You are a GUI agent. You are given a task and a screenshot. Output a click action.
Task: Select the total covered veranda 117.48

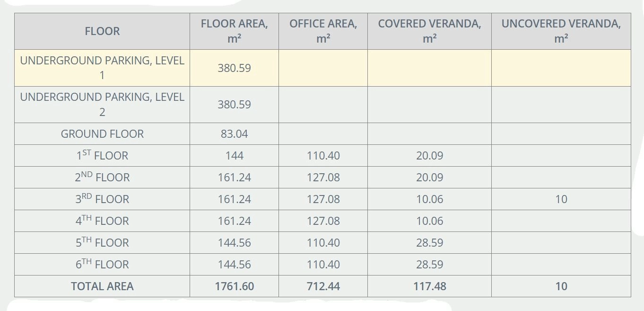tap(429, 286)
